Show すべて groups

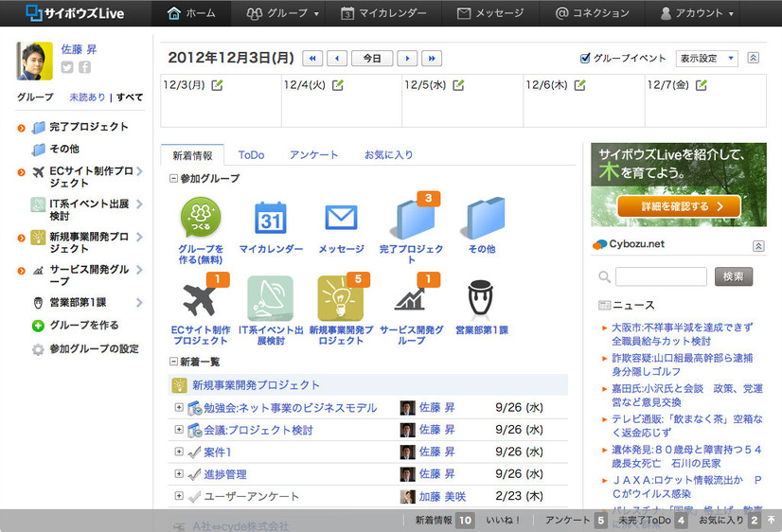point(130,98)
